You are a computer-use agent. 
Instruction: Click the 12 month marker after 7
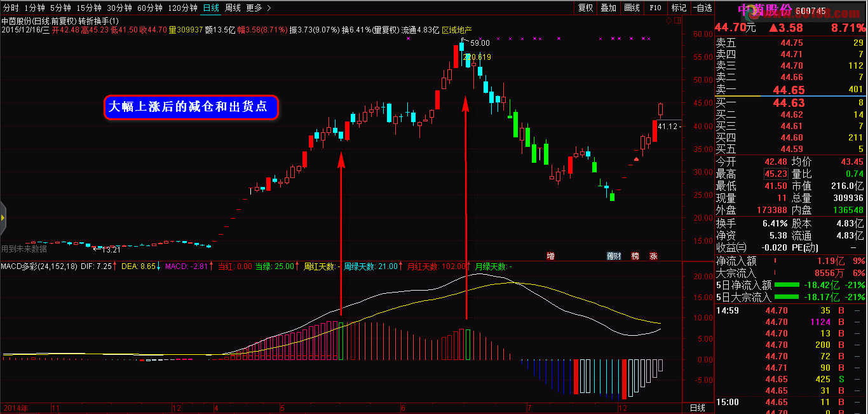(622, 408)
